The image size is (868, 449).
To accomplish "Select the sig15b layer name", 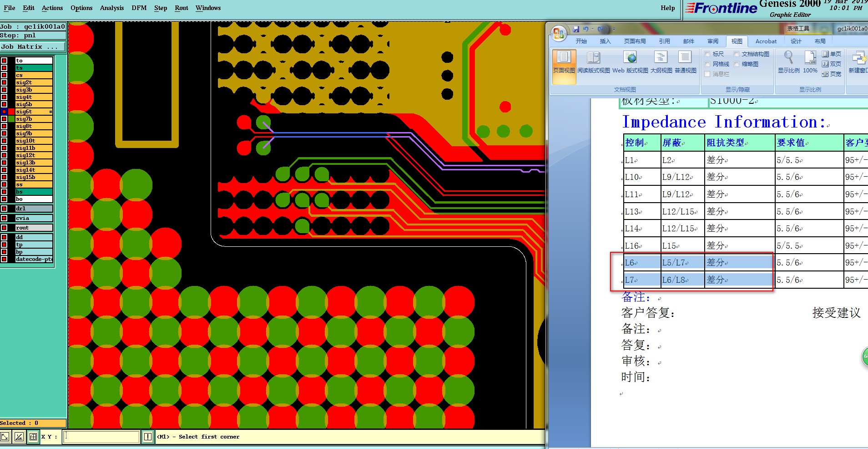I will [x=34, y=177].
